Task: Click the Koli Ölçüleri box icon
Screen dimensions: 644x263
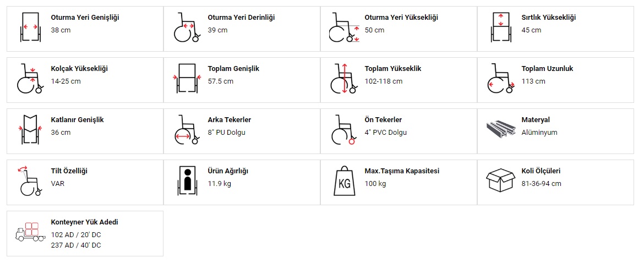Action: tap(501, 180)
